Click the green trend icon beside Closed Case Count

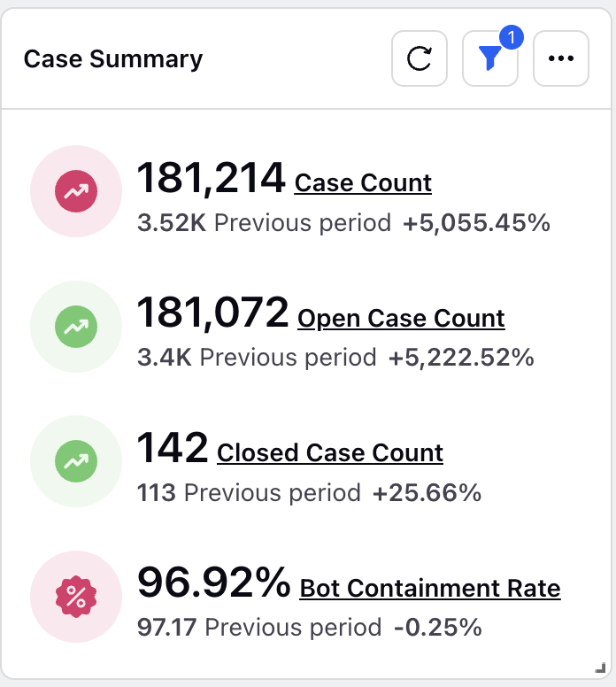click(x=76, y=461)
